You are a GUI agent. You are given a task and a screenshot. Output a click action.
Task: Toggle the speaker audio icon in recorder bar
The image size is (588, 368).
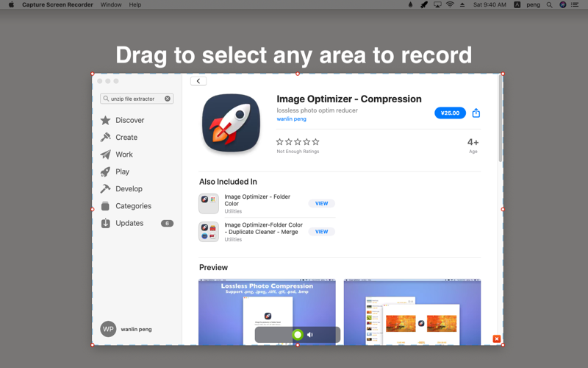click(310, 335)
